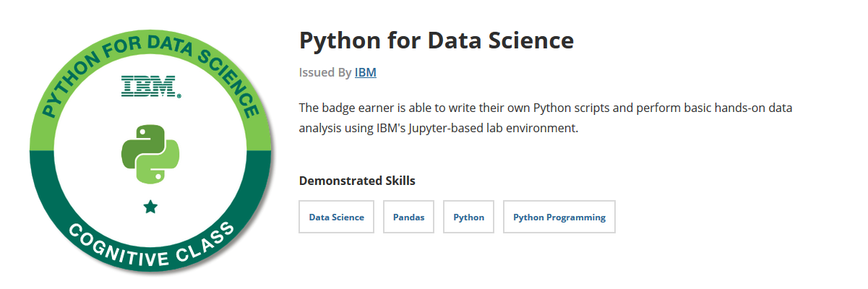Viewport: 868px width, 289px height.
Task: Click the Python logo on the badge
Action: [x=150, y=153]
